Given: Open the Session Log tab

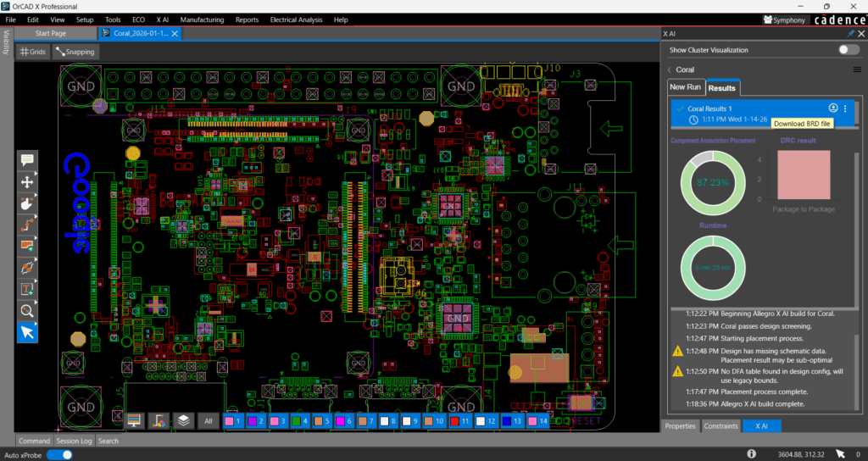Looking at the screenshot, I should 74,441.
